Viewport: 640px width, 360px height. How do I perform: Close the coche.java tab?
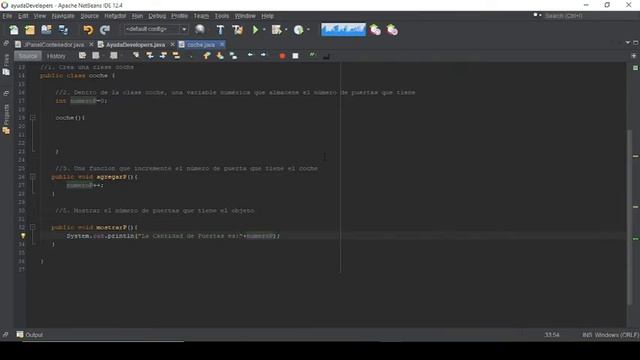click(x=222, y=44)
